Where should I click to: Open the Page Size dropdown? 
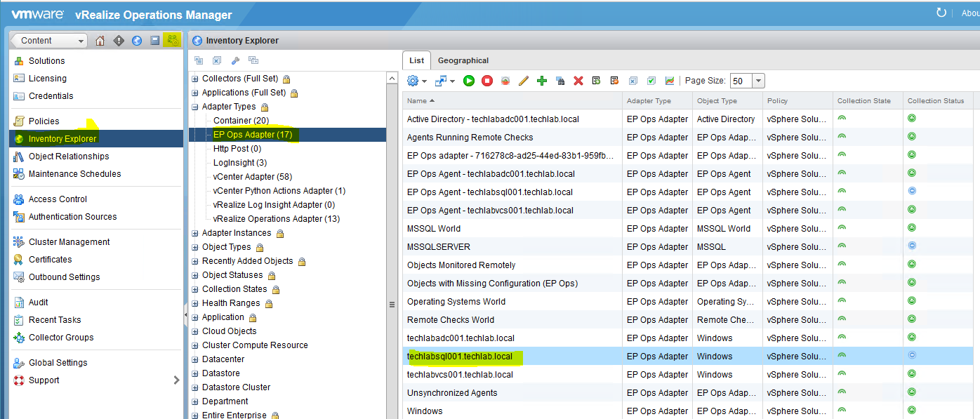pos(758,81)
